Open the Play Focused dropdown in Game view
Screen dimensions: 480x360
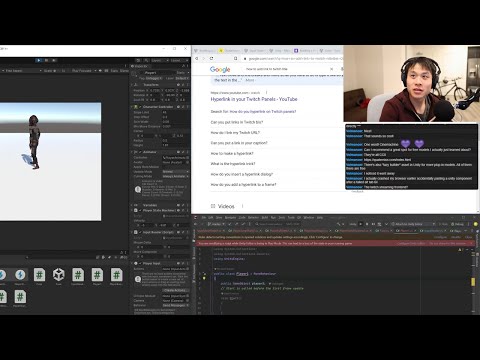(x=84, y=71)
